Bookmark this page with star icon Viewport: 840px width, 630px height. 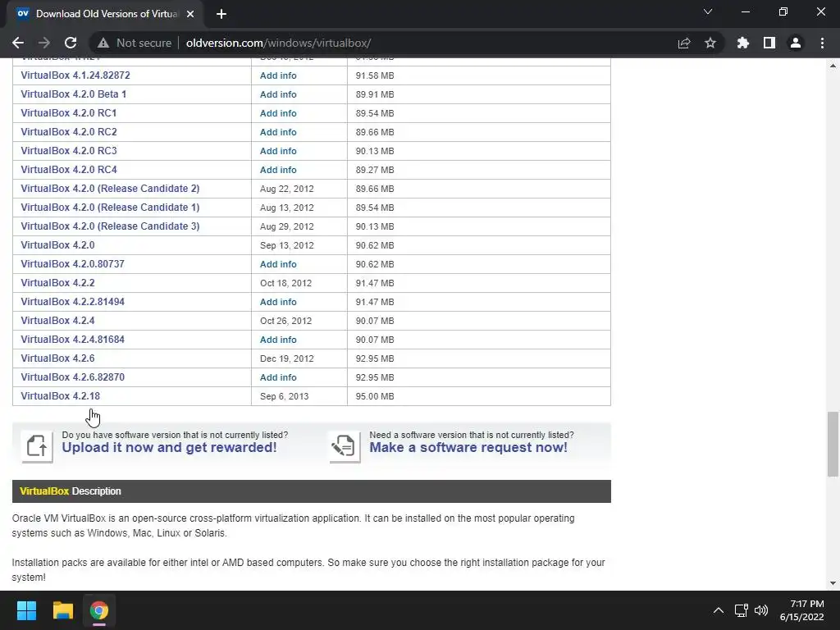click(x=710, y=43)
